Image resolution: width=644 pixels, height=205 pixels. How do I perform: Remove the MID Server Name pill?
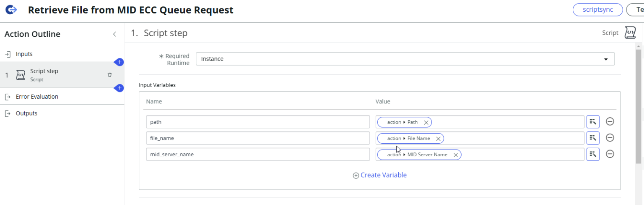click(455, 155)
